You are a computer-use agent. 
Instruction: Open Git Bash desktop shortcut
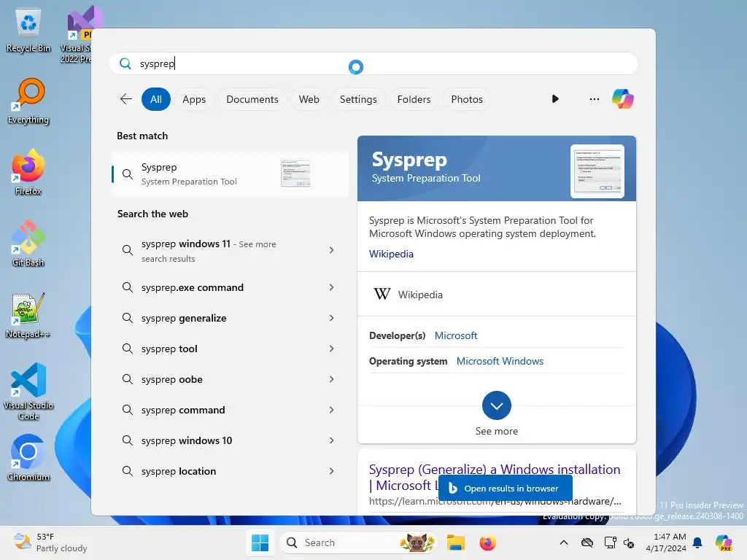pos(28,244)
